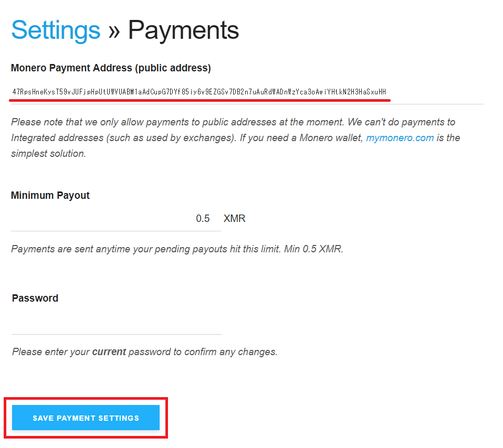The height and width of the screenshot is (448, 503).
Task: Open the mymonero.com link
Action: pyautogui.click(x=400, y=138)
